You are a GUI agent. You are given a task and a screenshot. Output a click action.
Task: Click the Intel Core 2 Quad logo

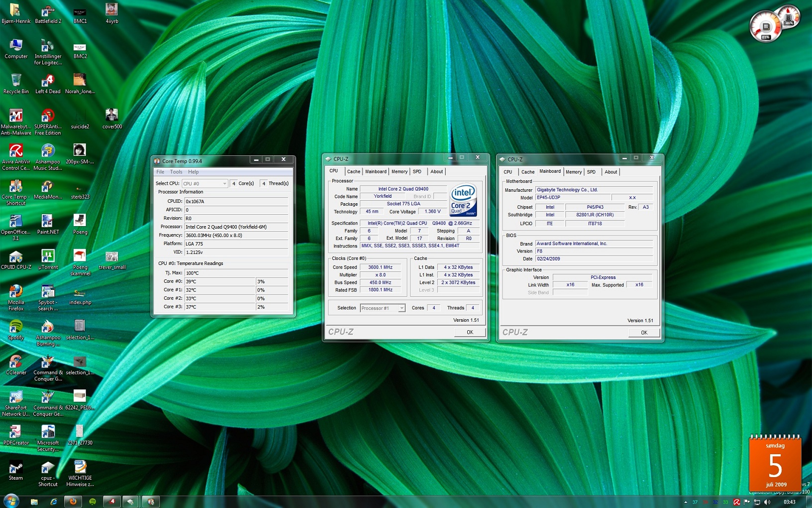click(x=463, y=200)
